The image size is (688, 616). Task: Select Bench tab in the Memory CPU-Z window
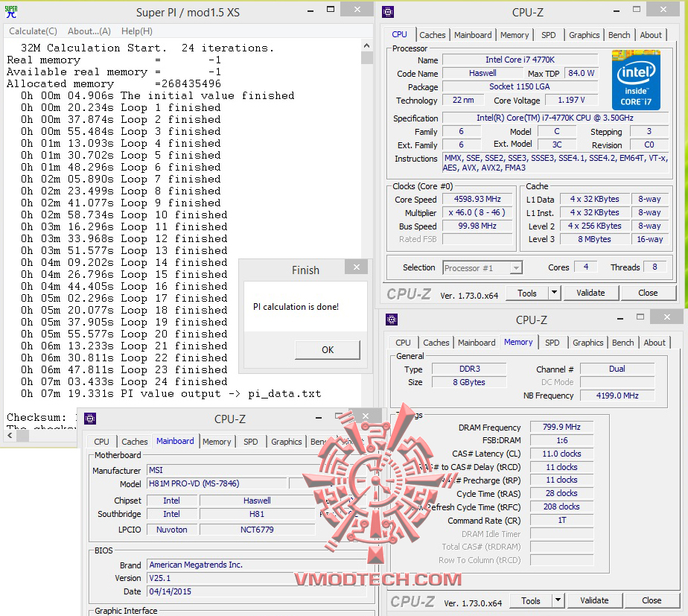pyautogui.click(x=623, y=343)
